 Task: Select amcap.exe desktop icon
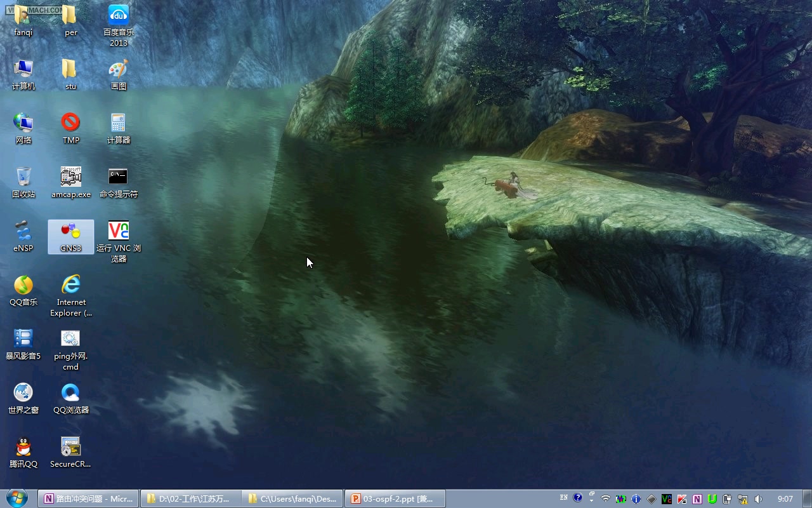click(70, 183)
